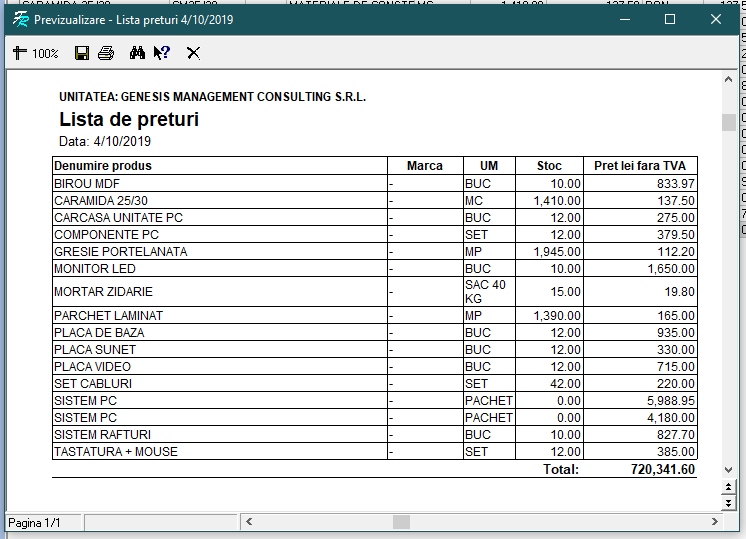
Task: Go to next page with the double down arrow
Action: (728, 502)
